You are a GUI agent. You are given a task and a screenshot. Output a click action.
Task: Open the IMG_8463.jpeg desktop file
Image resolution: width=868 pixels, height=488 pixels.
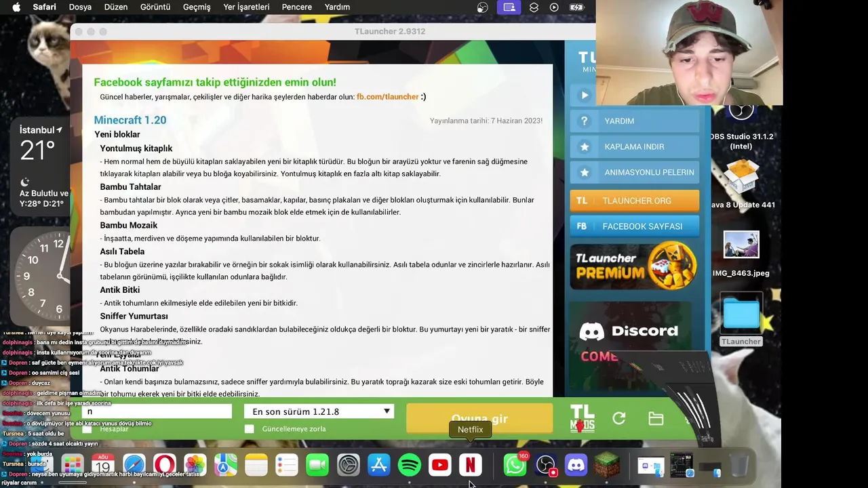coord(741,254)
